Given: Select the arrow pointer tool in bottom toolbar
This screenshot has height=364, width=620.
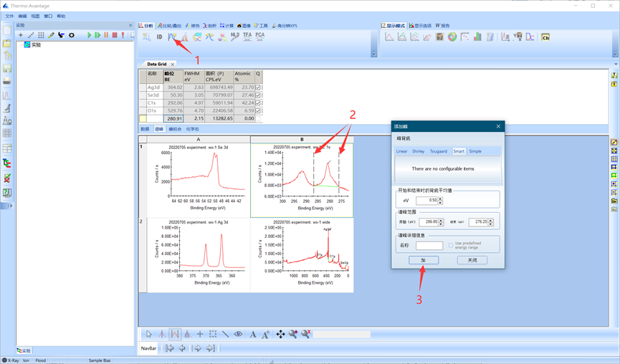Looking at the screenshot, I should pyautogui.click(x=149, y=334).
